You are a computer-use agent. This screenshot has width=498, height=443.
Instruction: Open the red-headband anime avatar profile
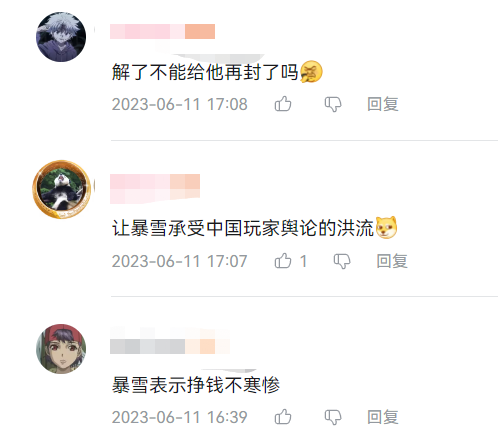61,349
